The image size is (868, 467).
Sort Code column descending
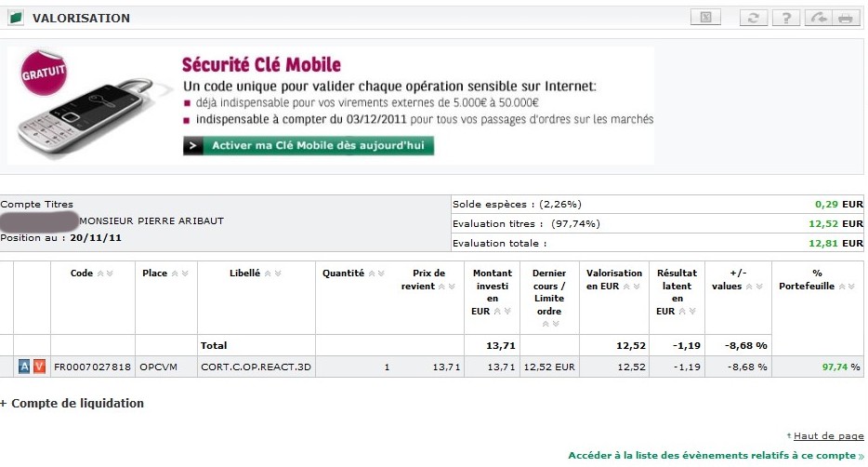[110, 274]
